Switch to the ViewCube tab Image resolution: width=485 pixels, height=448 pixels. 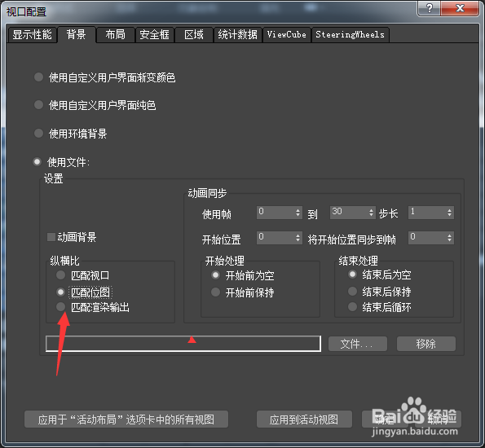pyautogui.click(x=287, y=35)
